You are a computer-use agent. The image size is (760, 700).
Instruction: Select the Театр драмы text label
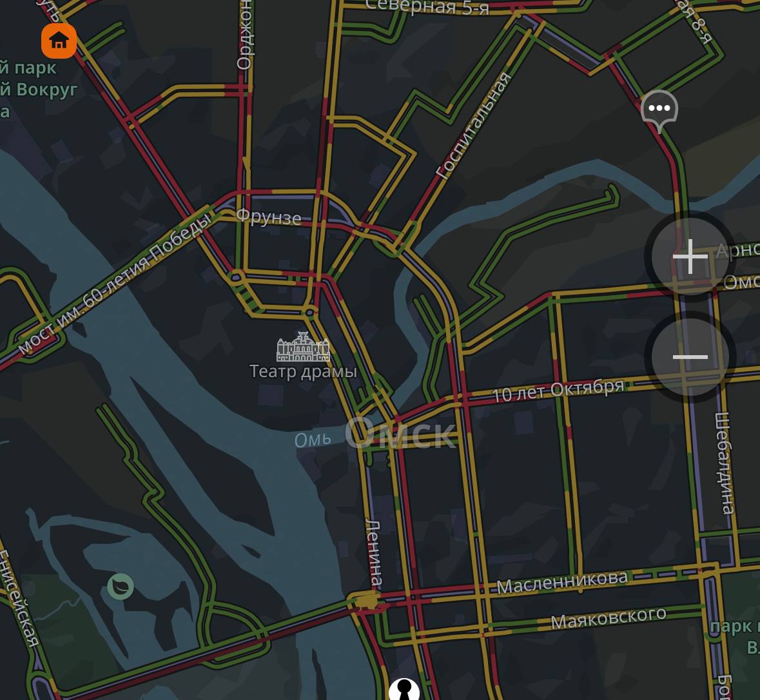[303, 372]
